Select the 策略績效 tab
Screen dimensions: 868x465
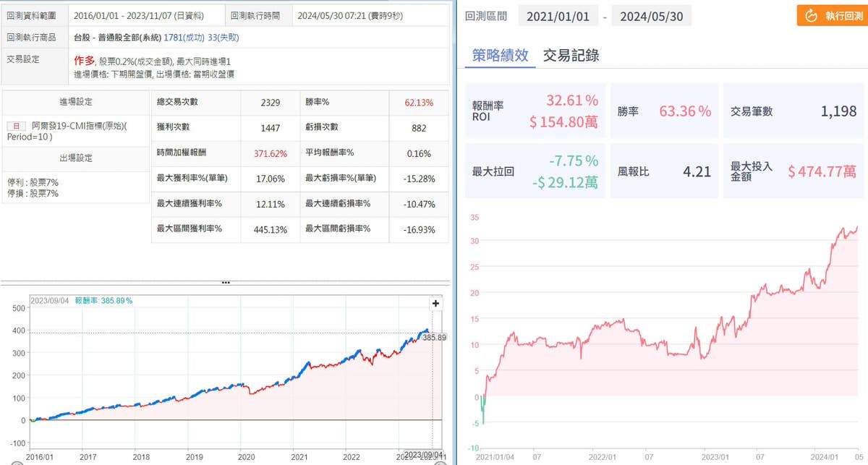(x=501, y=55)
